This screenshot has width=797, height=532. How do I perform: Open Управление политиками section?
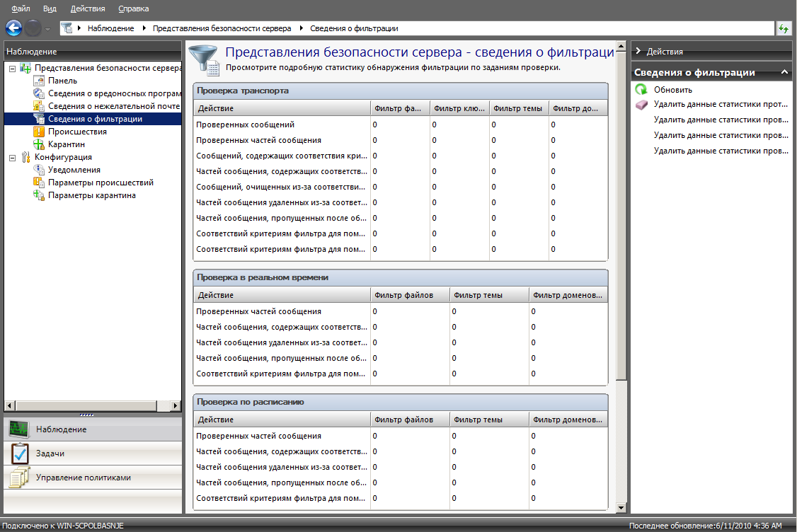84,478
